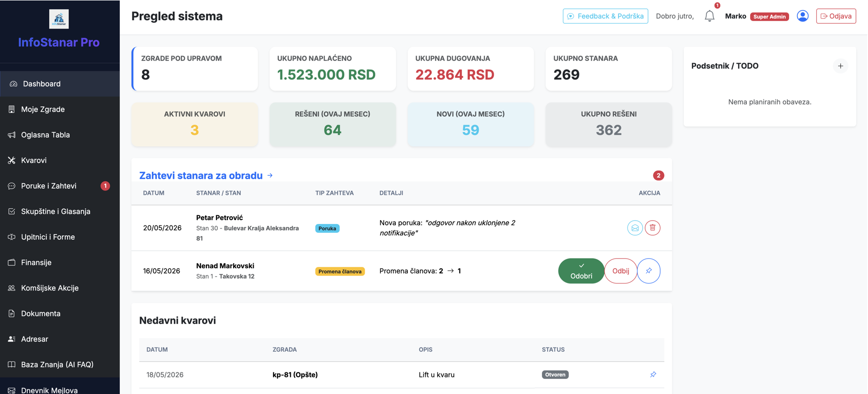Open the Ukupno rešeni card

[x=609, y=124]
